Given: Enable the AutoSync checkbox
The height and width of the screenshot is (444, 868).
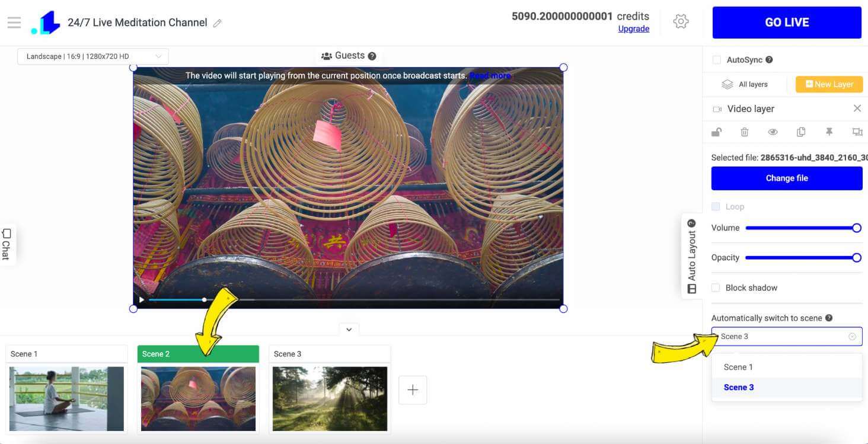Looking at the screenshot, I should pyautogui.click(x=717, y=60).
